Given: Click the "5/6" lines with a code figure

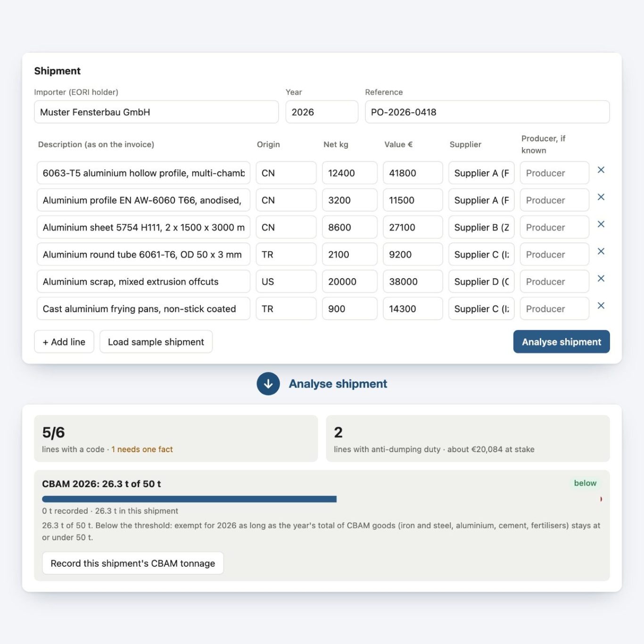Looking at the screenshot, I should 53,432.
